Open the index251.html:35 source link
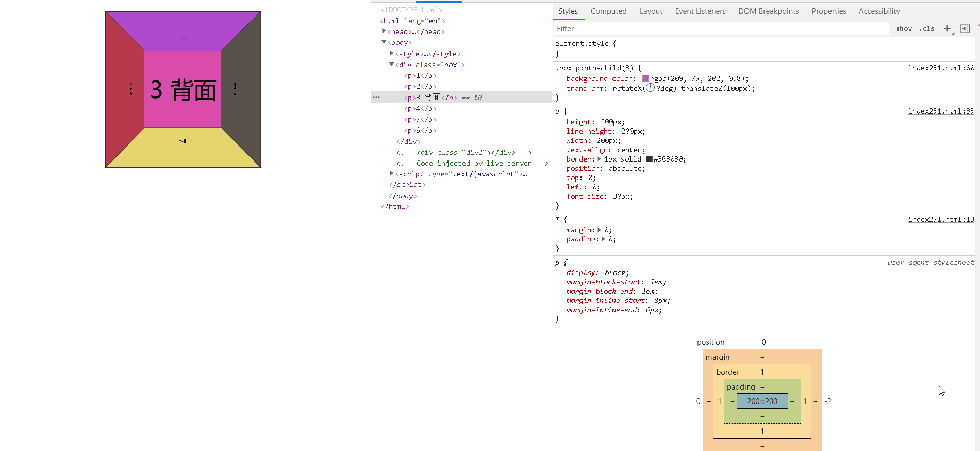The height and width of the screenshot is (451, 980). click(941, 111)
